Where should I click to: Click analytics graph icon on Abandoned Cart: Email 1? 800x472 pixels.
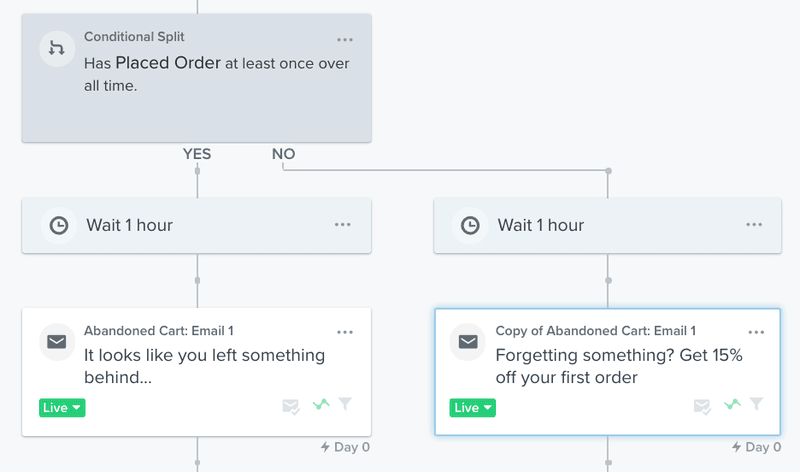pyautogui.click(x=321, y=405)
